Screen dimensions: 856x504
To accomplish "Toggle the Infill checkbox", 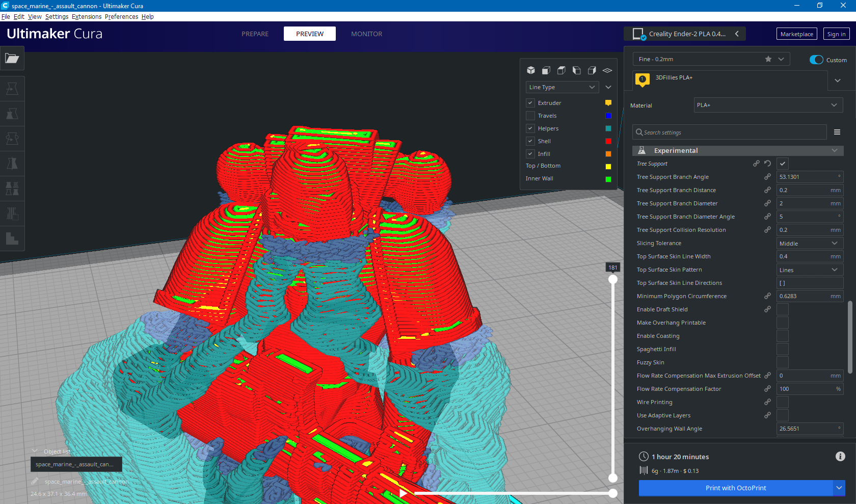I will 530,154.
